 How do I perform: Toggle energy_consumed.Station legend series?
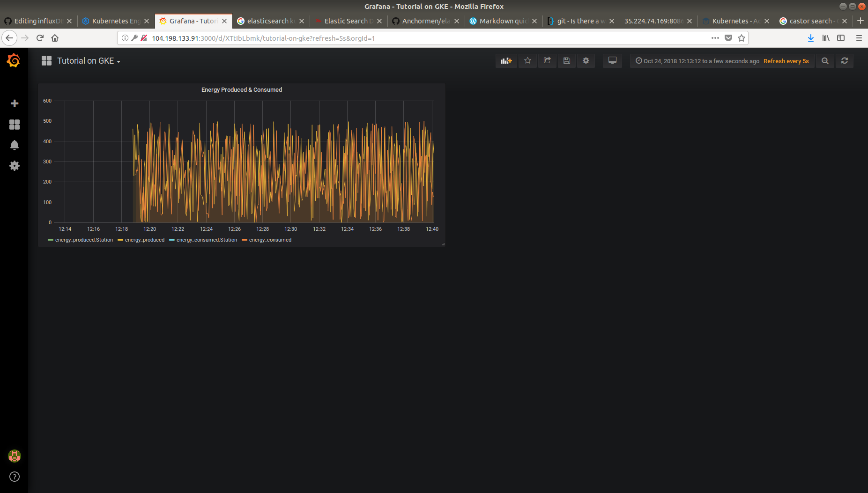pyautogui.click(x=207, y=240)
